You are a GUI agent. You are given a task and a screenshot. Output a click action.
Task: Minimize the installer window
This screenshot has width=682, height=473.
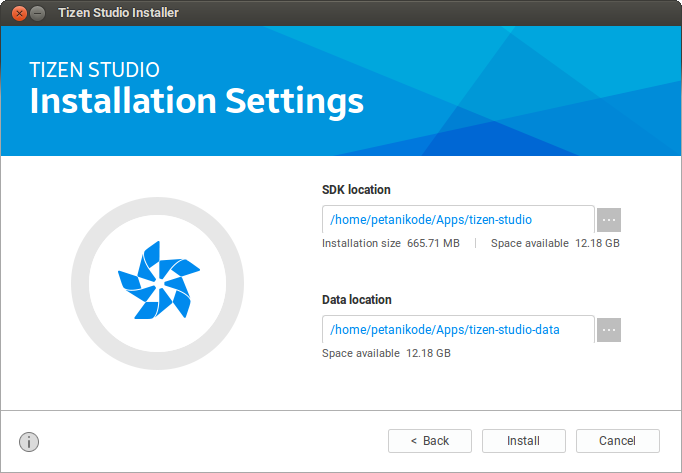coord(38,14)
